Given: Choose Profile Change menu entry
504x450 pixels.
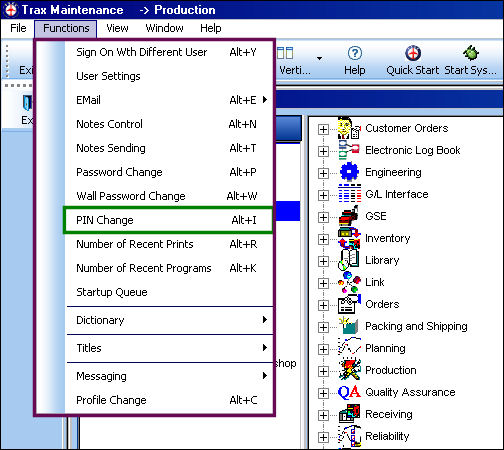Looking at the screenshot, I should [x=169, y=400].
